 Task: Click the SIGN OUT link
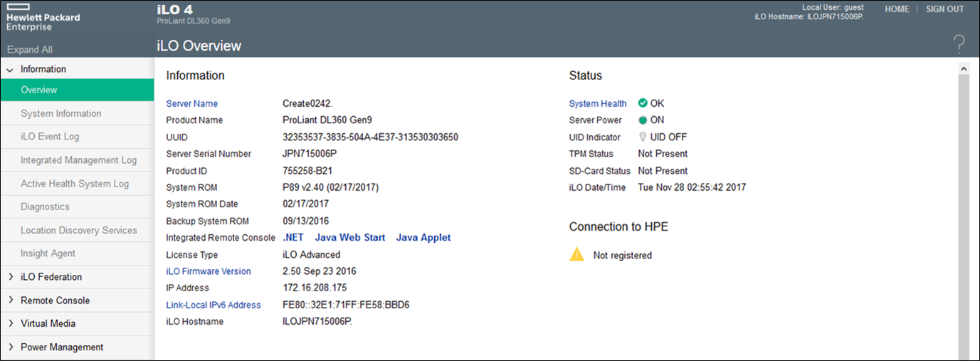click(944, 9)
